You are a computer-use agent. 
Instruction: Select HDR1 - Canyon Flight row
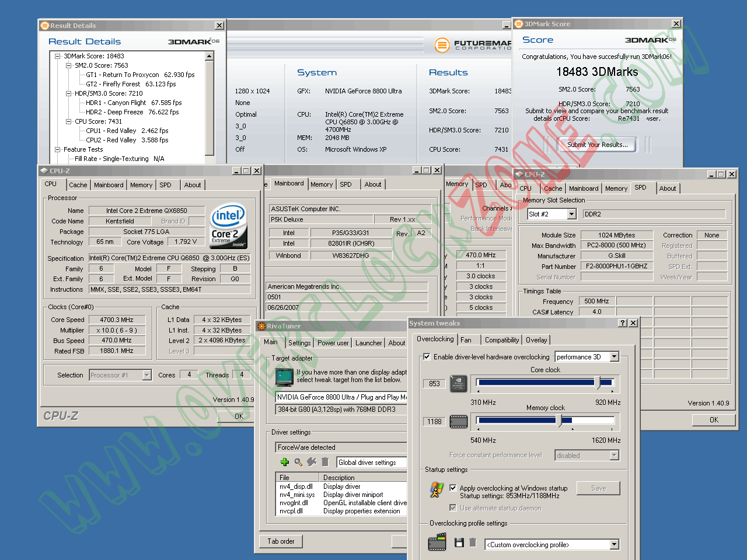coord(134,103)
